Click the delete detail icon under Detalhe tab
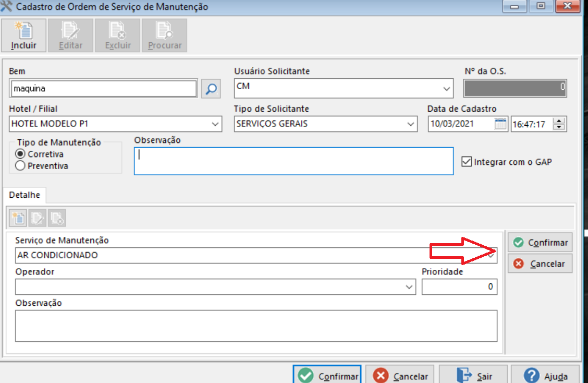Image resolution: width=588 pixels, height=383 pixels. pyautogui.click(x=57, y=218)
